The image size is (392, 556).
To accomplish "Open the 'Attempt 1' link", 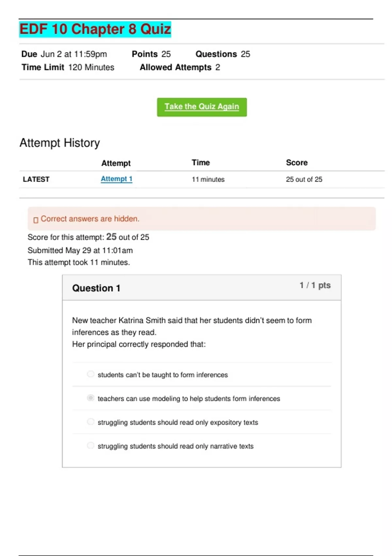I will click(116, 179).
